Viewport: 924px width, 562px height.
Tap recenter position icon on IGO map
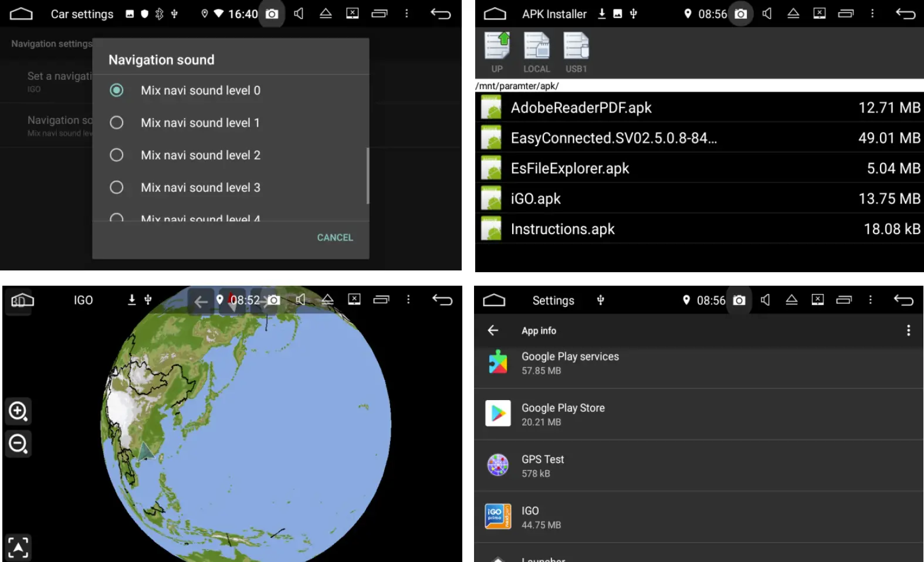click(x=18, y=548)
